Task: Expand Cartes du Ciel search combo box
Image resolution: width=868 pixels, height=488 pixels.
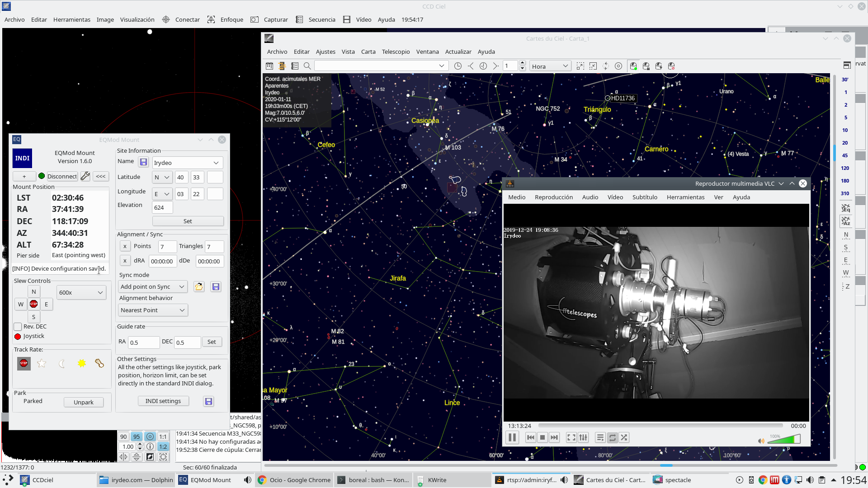Action: (x=442, y=66)
